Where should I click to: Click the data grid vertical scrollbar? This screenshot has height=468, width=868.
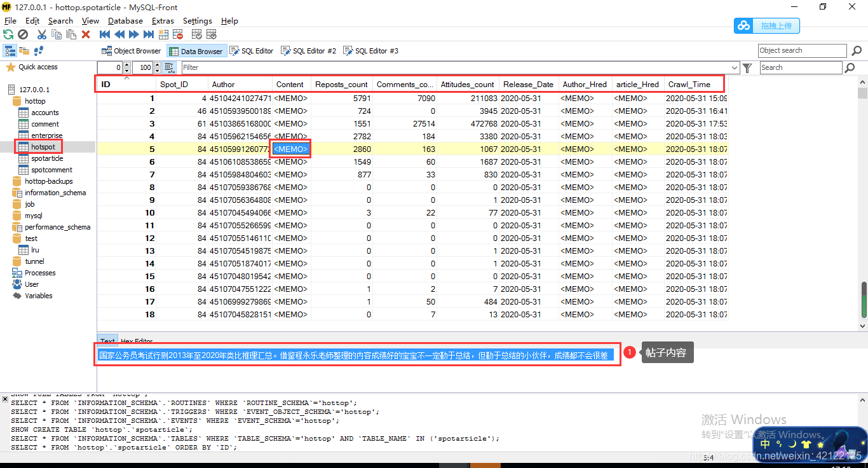(x=862, y=203)
